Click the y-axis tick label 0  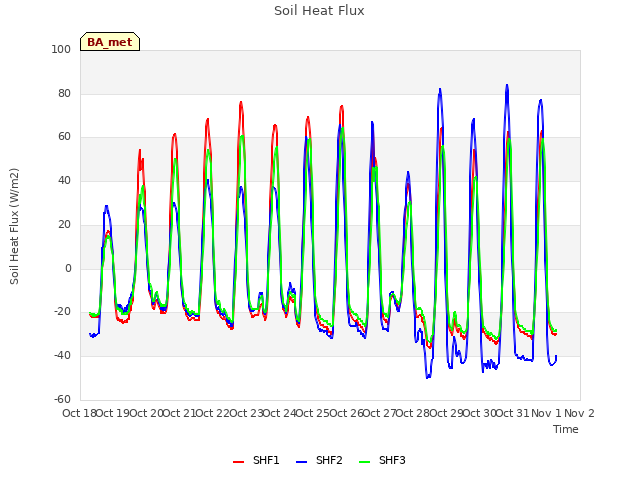coord(68,268)
